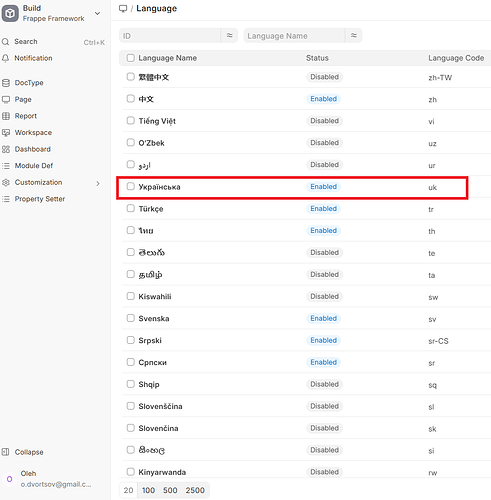The width and height of the screenshot is (491, 500).
Task: Open the Svenska language record
Action: (154, 319)
